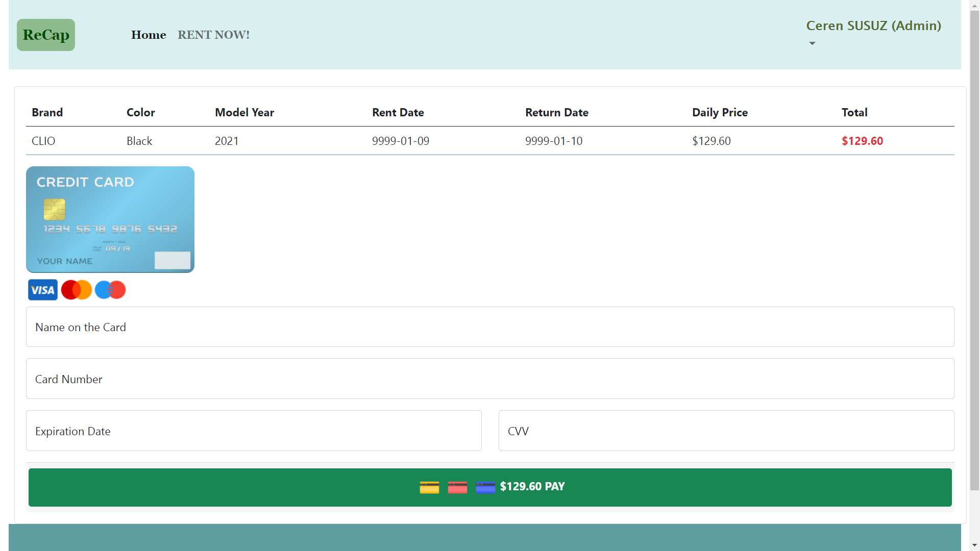Click the Visa card icon
The width and height of the screenshot is (980, 551).
point(43,290)
